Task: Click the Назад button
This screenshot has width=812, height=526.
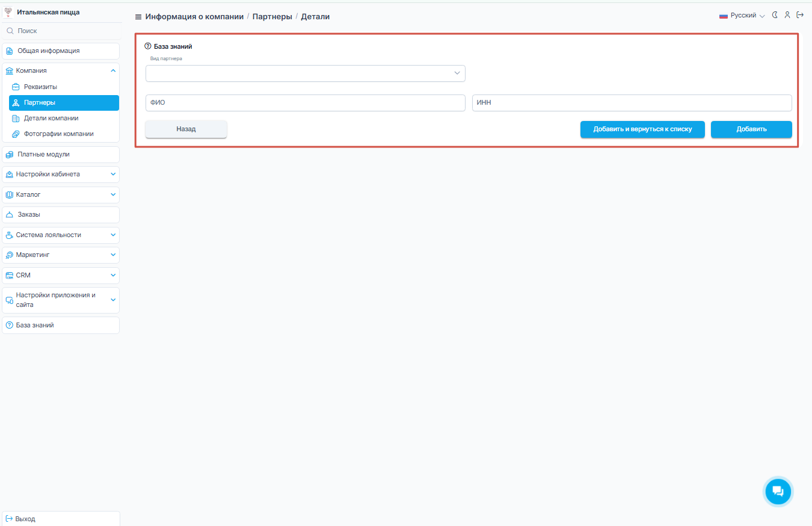Action: coord(186,129)
